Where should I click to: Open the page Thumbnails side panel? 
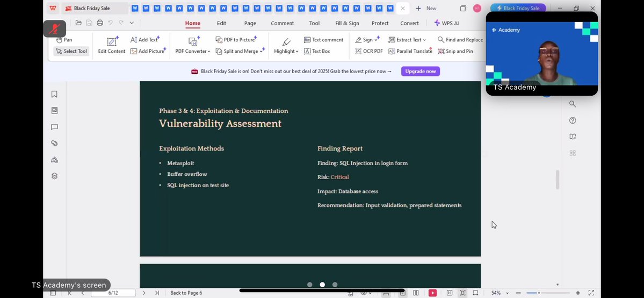[54, 111]
